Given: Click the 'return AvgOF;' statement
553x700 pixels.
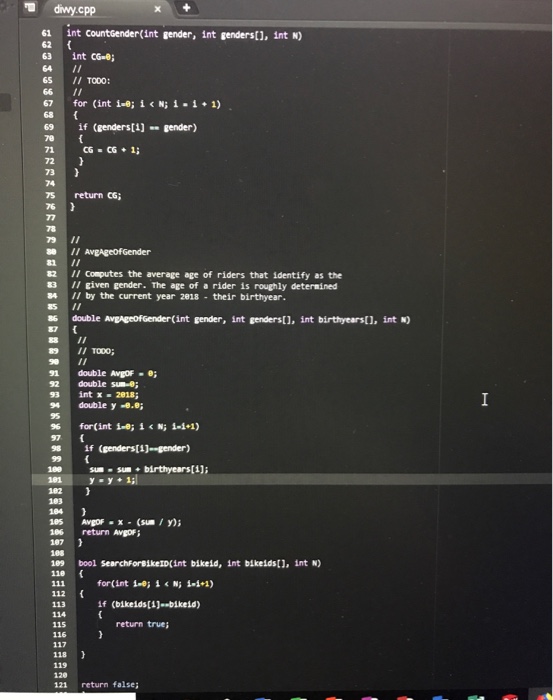Looking at the screenshot, I should (111, 532).
